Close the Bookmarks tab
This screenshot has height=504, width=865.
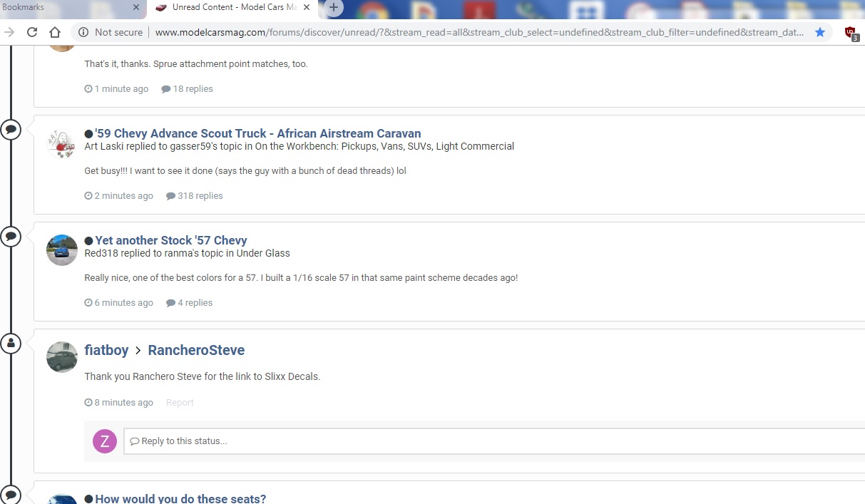click(x=137, y=7)
